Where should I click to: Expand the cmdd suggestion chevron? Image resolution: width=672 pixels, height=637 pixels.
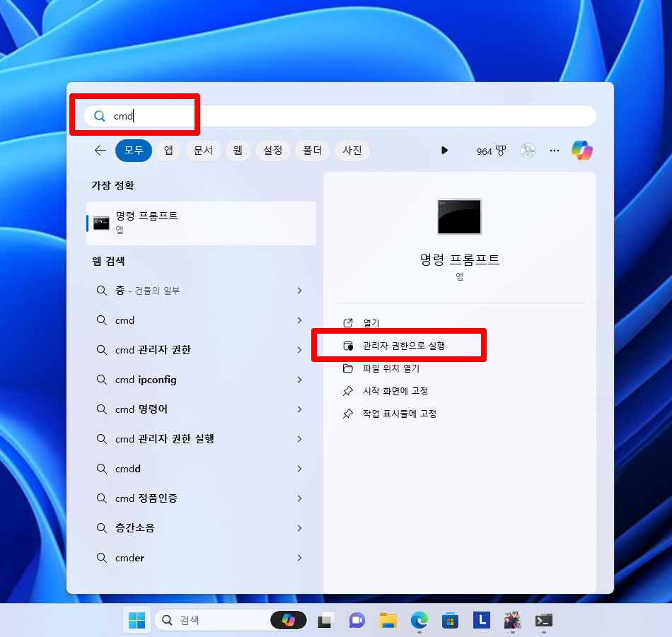(300, 469)
